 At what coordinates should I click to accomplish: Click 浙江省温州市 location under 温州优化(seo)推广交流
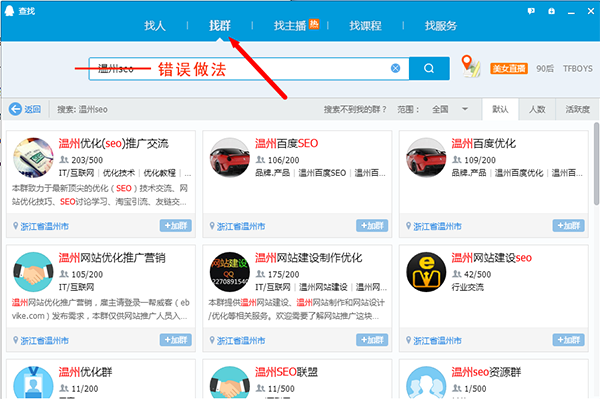click(44, 226)
